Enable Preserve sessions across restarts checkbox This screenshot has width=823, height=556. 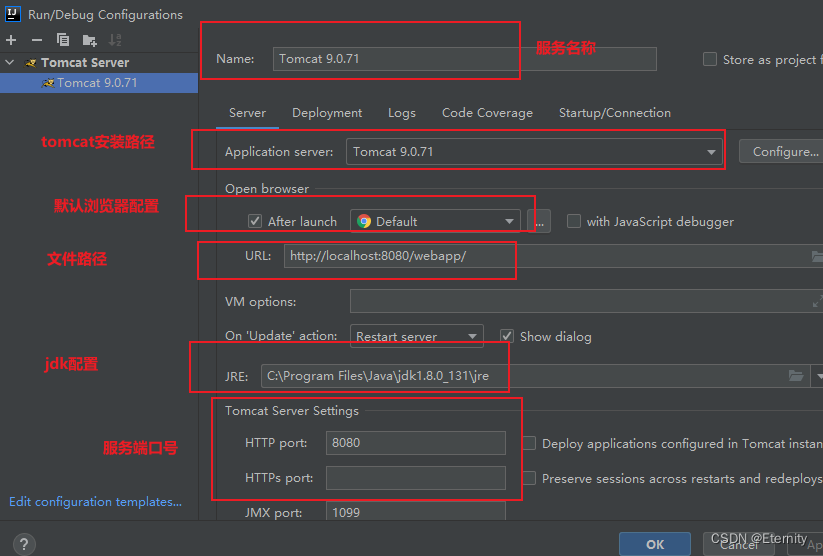click(x=529, y=478)
